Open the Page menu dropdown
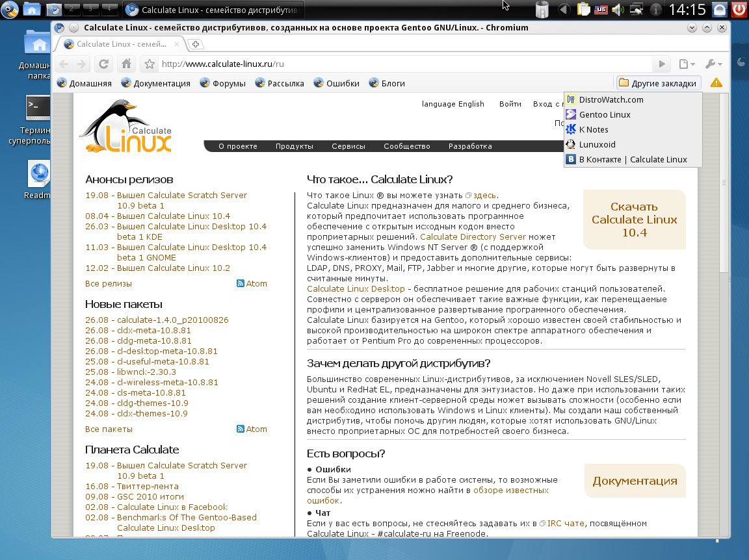749x560 pixels. (x=687, y=64)
